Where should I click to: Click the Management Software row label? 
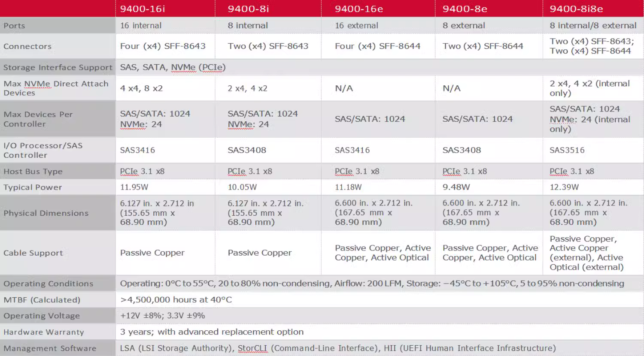pyautogui.click(x=50, y=348)
